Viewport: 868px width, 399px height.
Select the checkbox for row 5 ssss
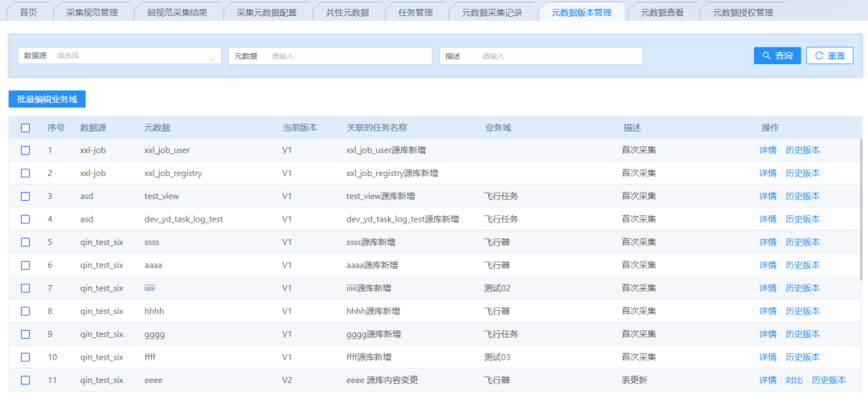tap(26, 242)
